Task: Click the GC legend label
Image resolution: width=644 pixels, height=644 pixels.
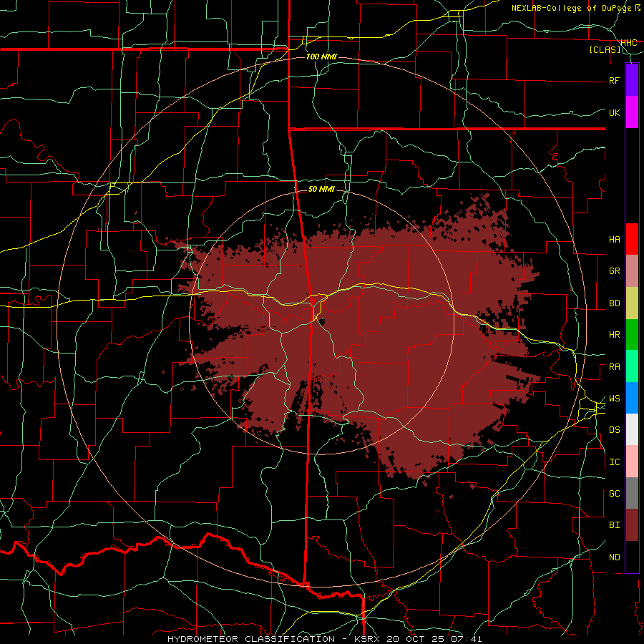Action: click(x=614, y=494)
